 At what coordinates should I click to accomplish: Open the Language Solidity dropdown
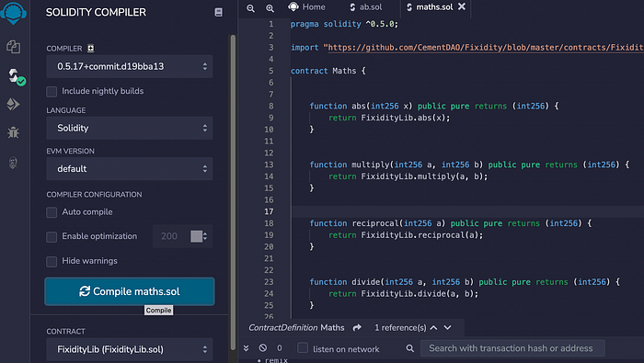tap(130, 128)
